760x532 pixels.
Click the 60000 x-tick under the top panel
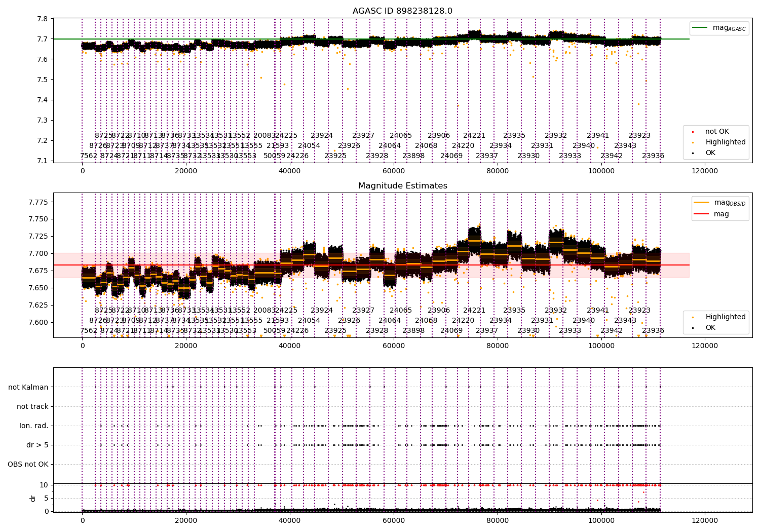click(x=394, y=171)
